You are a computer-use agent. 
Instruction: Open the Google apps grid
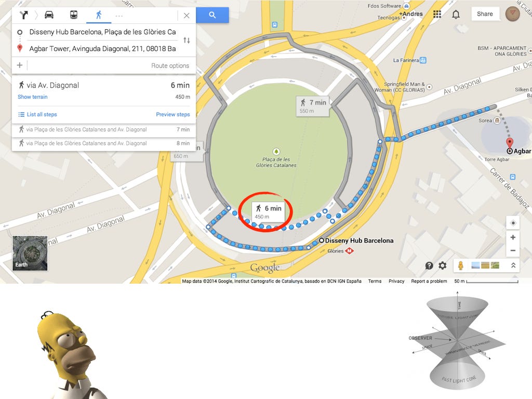tap(437, 14)
